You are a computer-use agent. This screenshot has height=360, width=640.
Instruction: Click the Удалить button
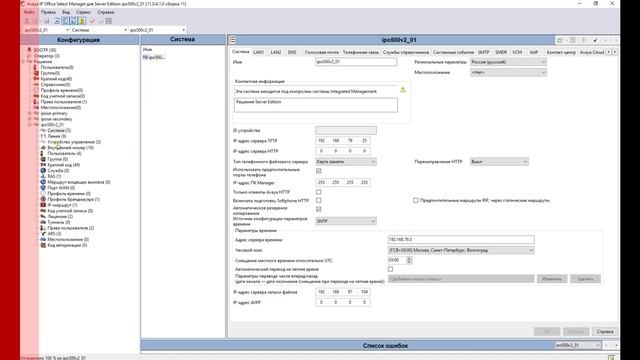pos(585,279)
